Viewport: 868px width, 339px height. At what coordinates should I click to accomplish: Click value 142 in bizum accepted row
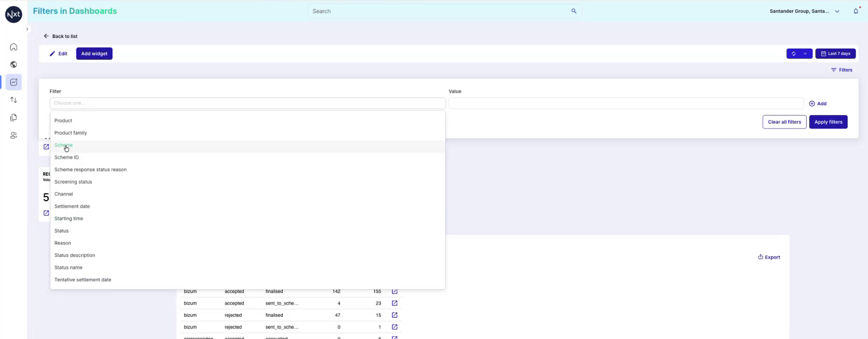point(336,291)
